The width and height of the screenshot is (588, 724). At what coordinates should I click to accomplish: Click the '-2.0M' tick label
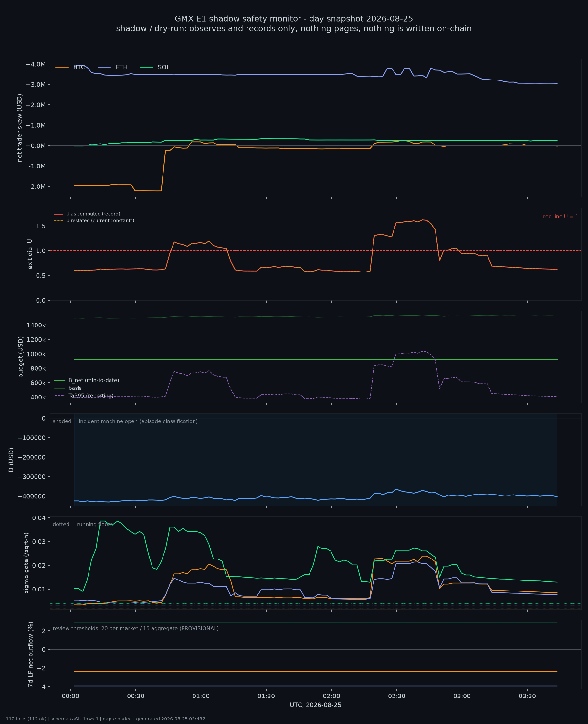pyautogui.click(x=37, y=187)
